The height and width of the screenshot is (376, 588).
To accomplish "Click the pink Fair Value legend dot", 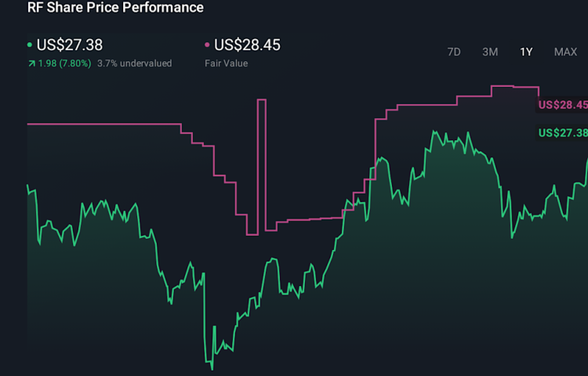I will point(207,45).
